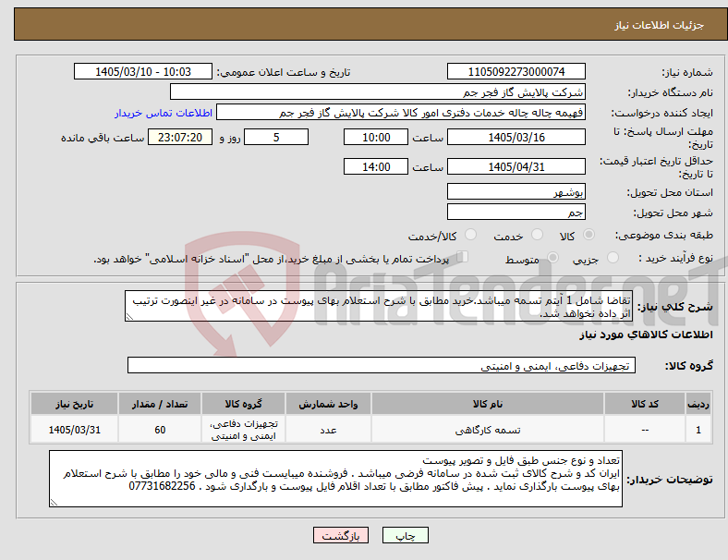Click the validity time field 14:00
This screenshot has width=728, height=560.
pos(376,166)
